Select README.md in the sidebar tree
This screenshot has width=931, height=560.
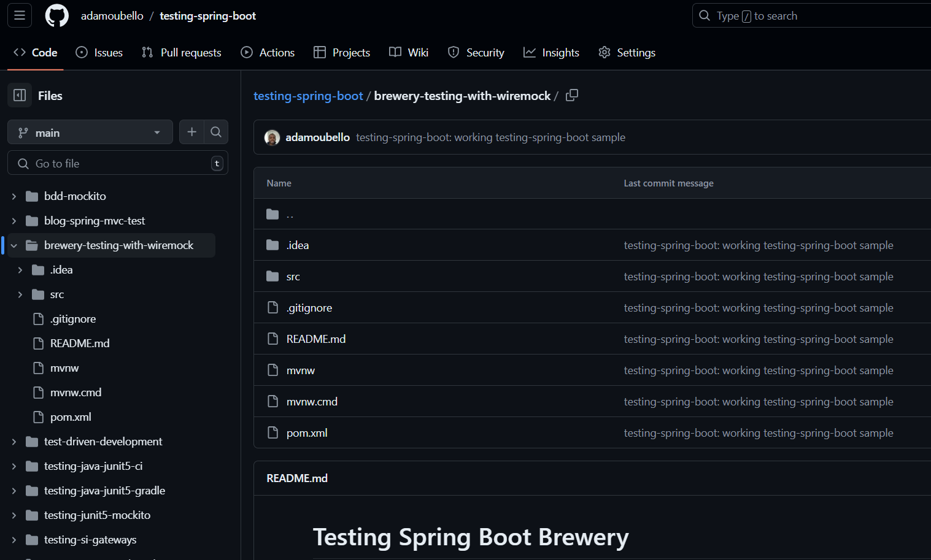(80, 343)
